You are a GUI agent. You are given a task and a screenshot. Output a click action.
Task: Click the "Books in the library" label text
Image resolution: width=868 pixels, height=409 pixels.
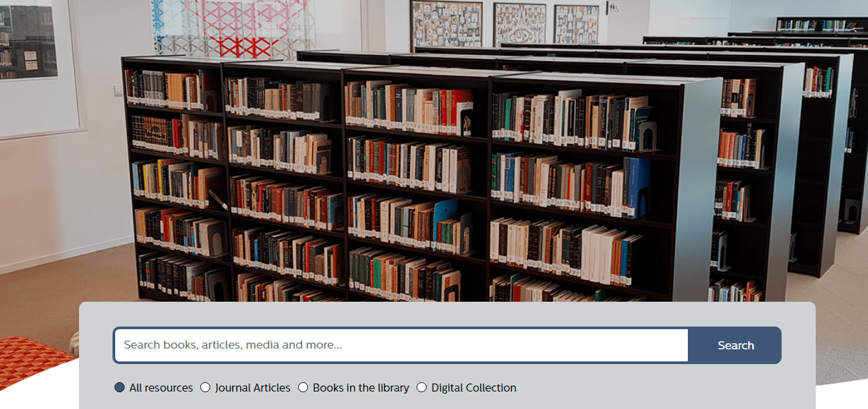[x=361, y=388]
